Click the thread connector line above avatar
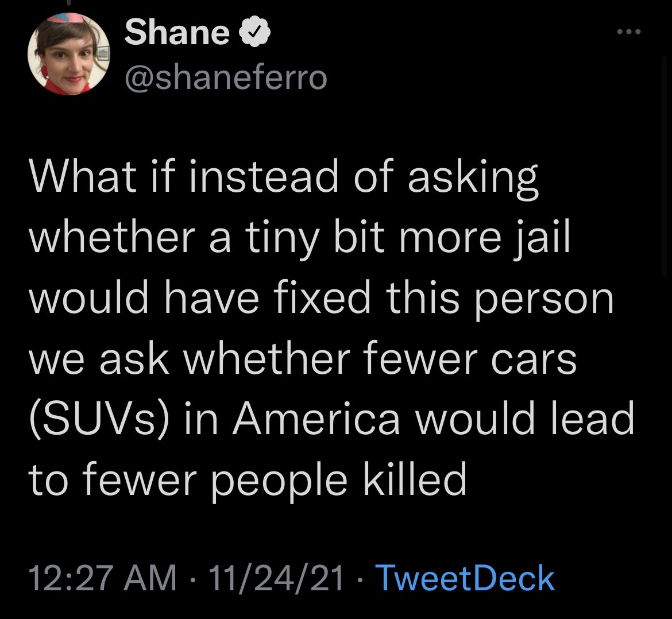 pyautogui.click(x=68, y=3)
